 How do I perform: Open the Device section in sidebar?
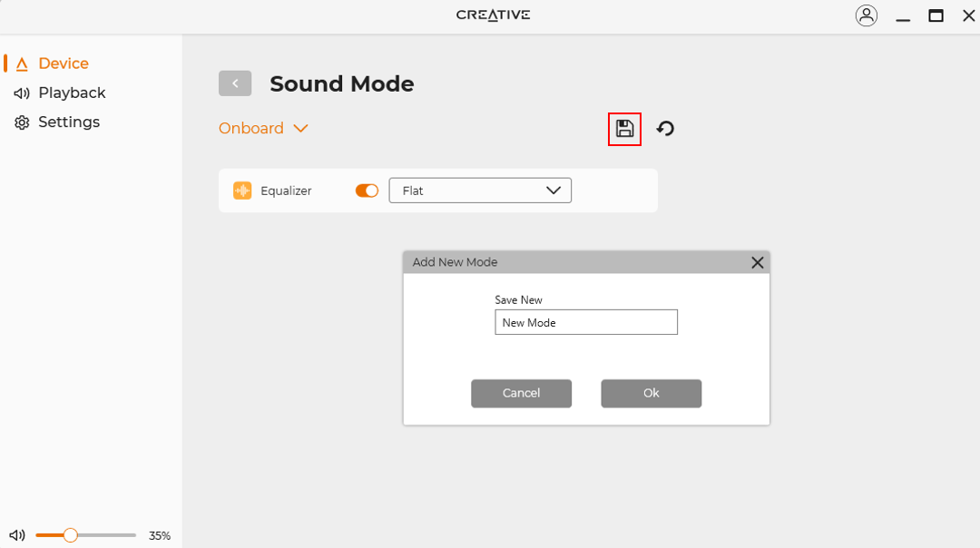63,64
